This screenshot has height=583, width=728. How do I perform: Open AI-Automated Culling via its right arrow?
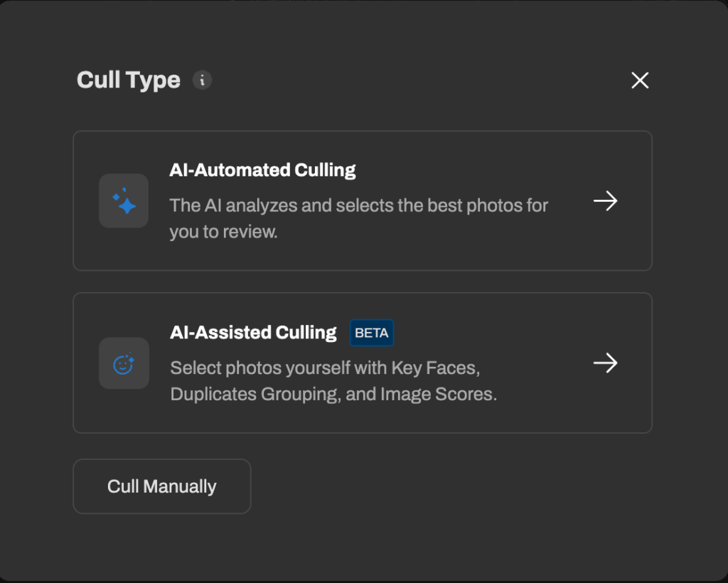point(605,201)
